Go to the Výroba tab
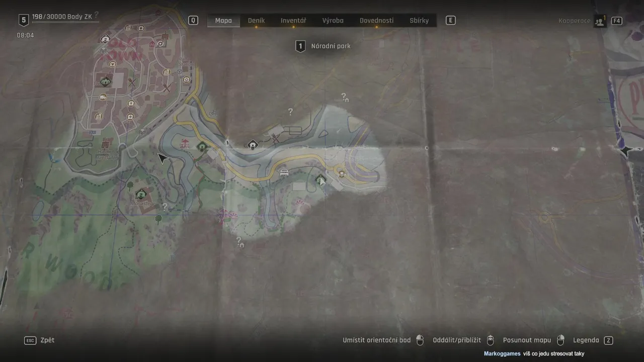The height and width of the screenshot is (362, 644). 333,21
